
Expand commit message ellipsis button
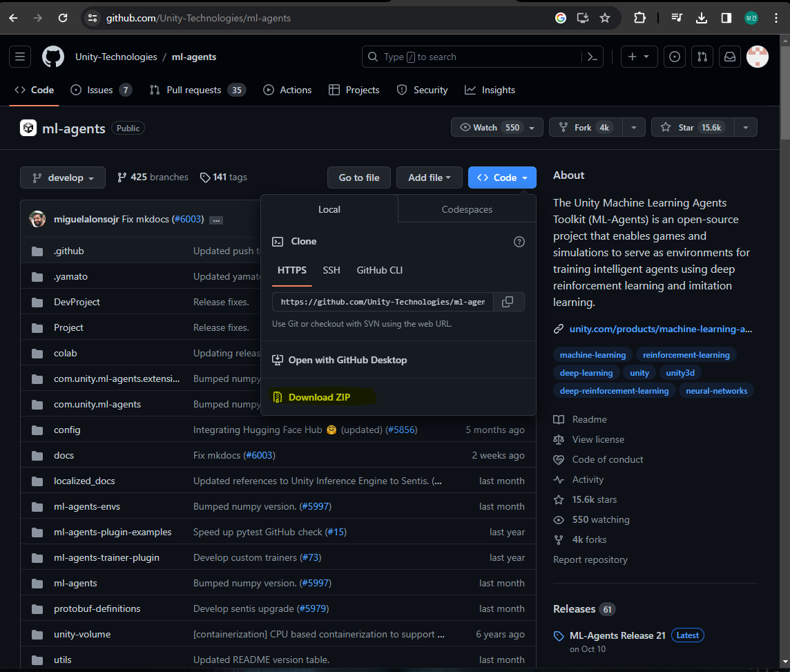pyautogui.click(x=217, y=220)
